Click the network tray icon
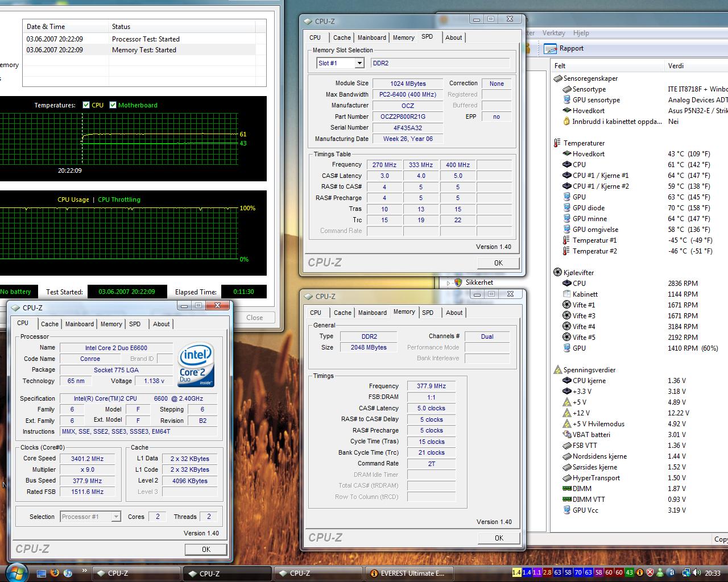The image size is (728, 582). click(x=686, y=573)
